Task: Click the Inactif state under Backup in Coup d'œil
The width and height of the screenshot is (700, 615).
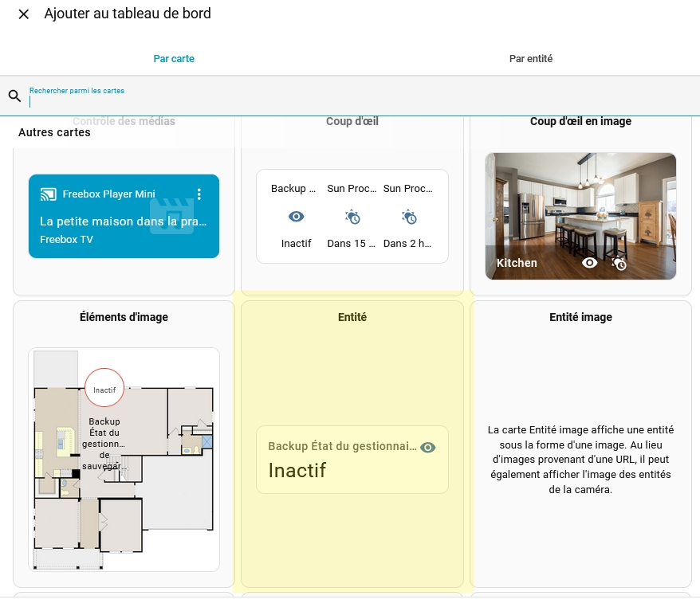Action: pos(296,244)
